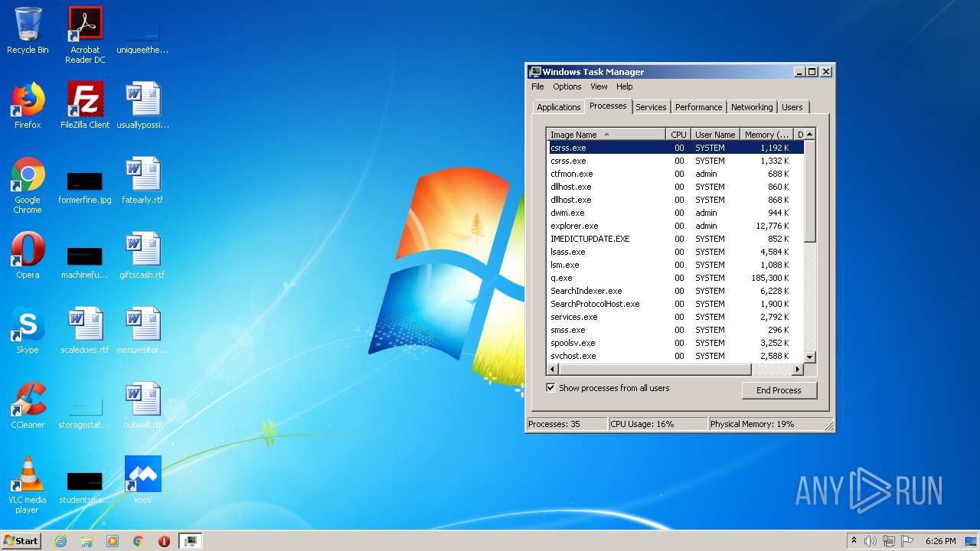
Task: Click Chrome icon in taskbar
Action: [x=139, y=541]
